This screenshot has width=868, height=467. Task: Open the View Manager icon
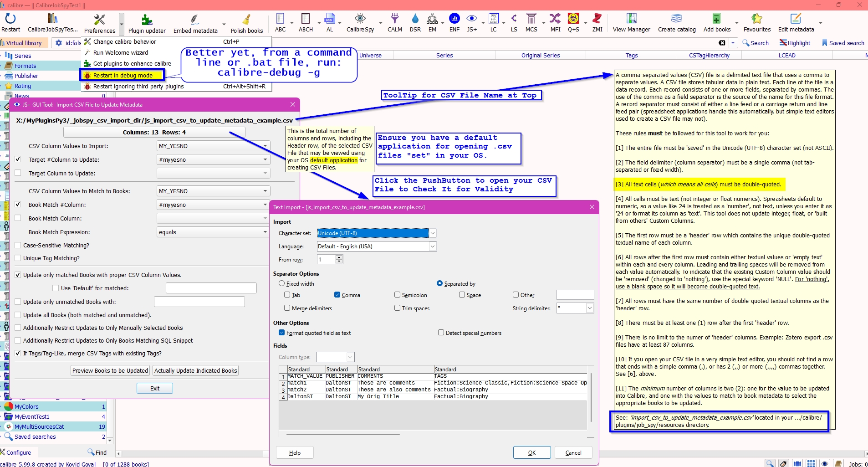pyautogui.click(x=631, y=19)
